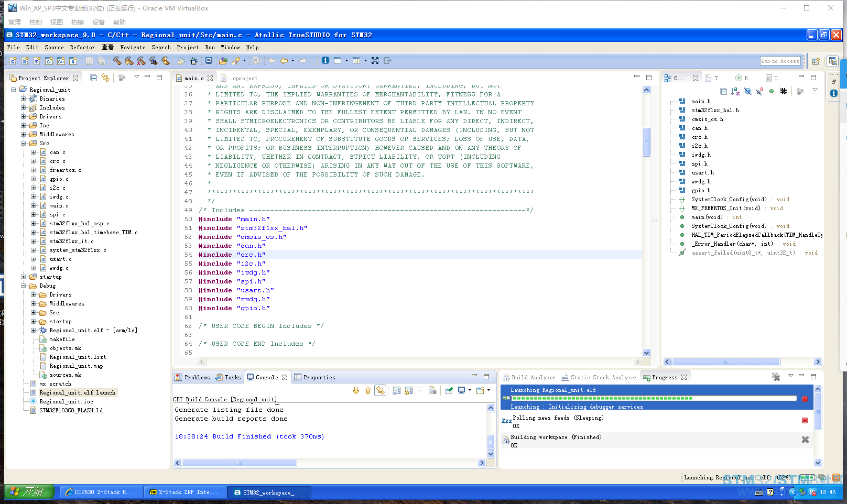Click the Back navigation arrow icon
The height and width of the screenshot is (504, 847).
[x=284, y=61]
